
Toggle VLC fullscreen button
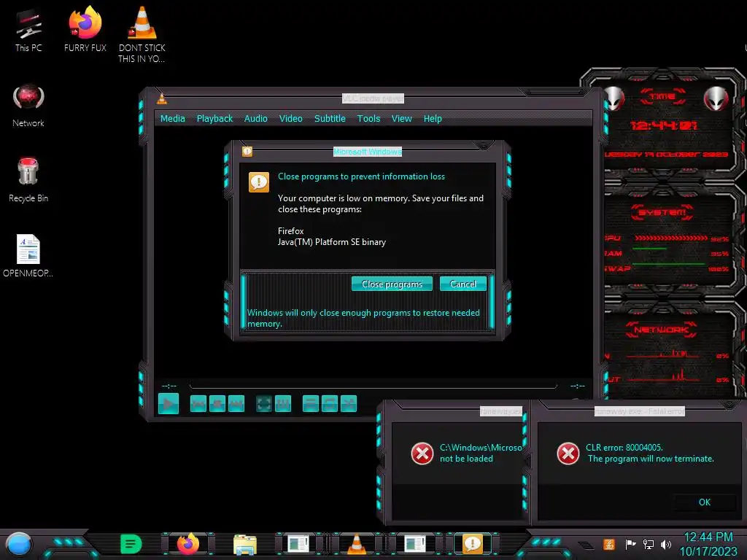[x=264, y=404]
